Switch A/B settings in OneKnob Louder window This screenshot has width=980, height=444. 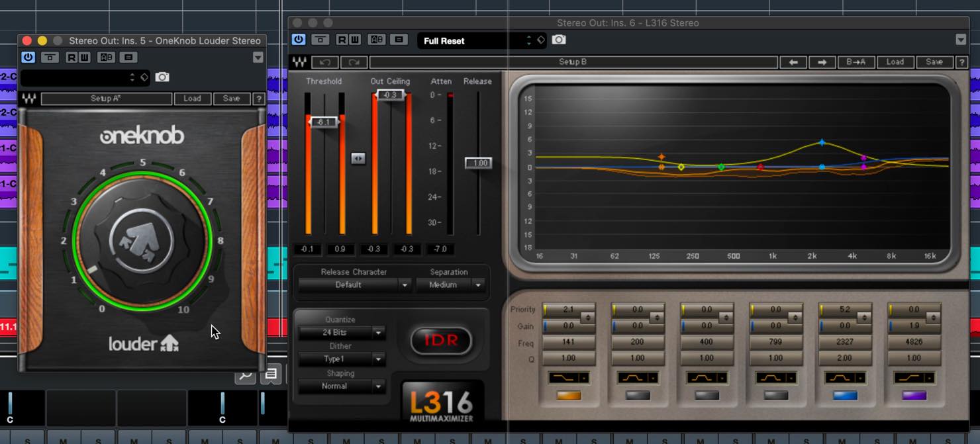[x=106, y=58]
